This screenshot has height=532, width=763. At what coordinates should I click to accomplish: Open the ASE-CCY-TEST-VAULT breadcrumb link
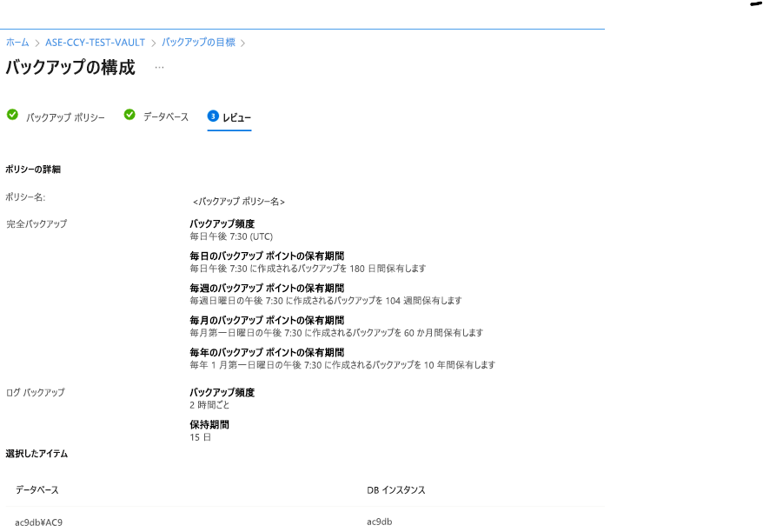tap(95, 43)
